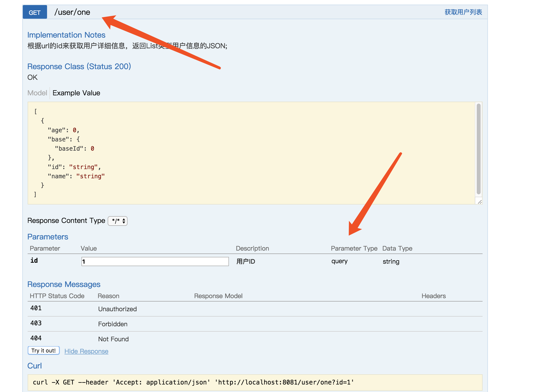Click the GET method badge
The image size is (549, 392).
[35, 12]
